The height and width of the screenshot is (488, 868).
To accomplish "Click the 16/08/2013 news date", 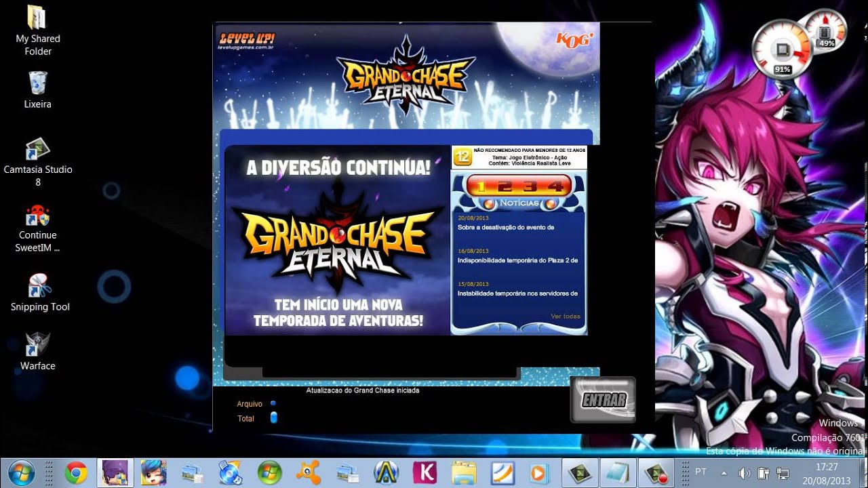I will coord(473,251).
